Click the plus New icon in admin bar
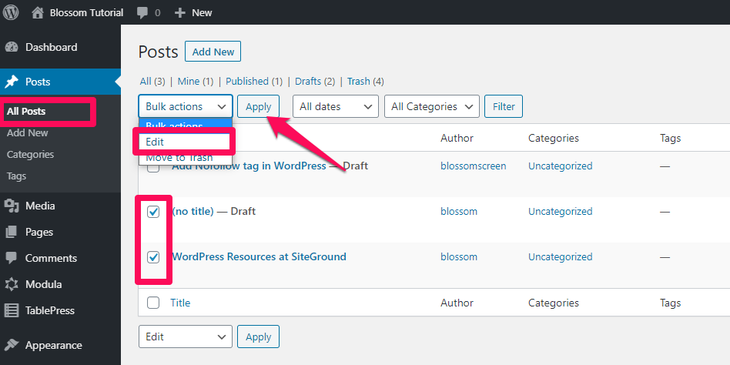The width and height of the screenshot is (730, 365). click(180, 13)
